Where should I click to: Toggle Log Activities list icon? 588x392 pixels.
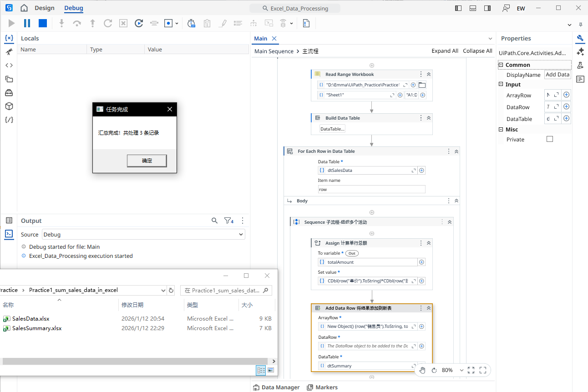tap(238, 23)
